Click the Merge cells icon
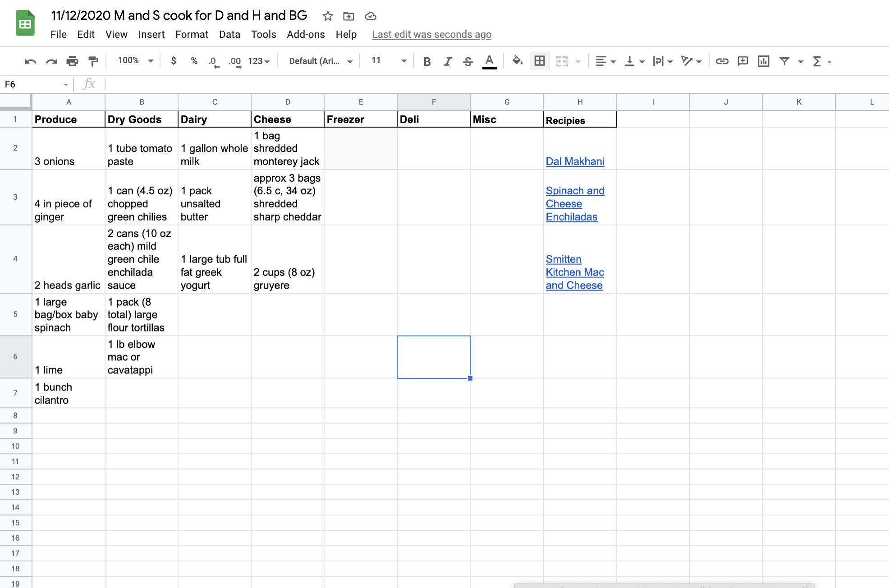 (x=562, y=61)
